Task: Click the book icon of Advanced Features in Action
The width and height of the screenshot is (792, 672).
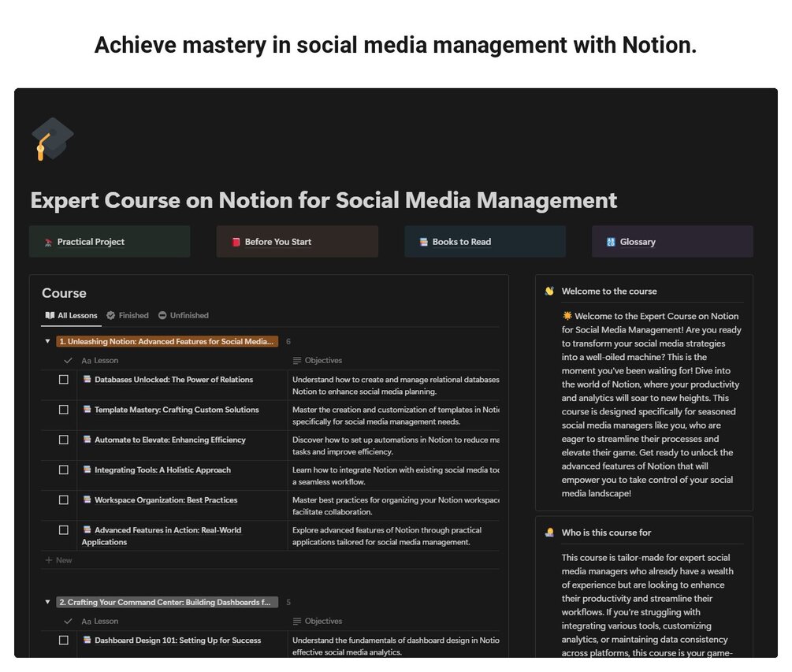Action: (87, 529)
